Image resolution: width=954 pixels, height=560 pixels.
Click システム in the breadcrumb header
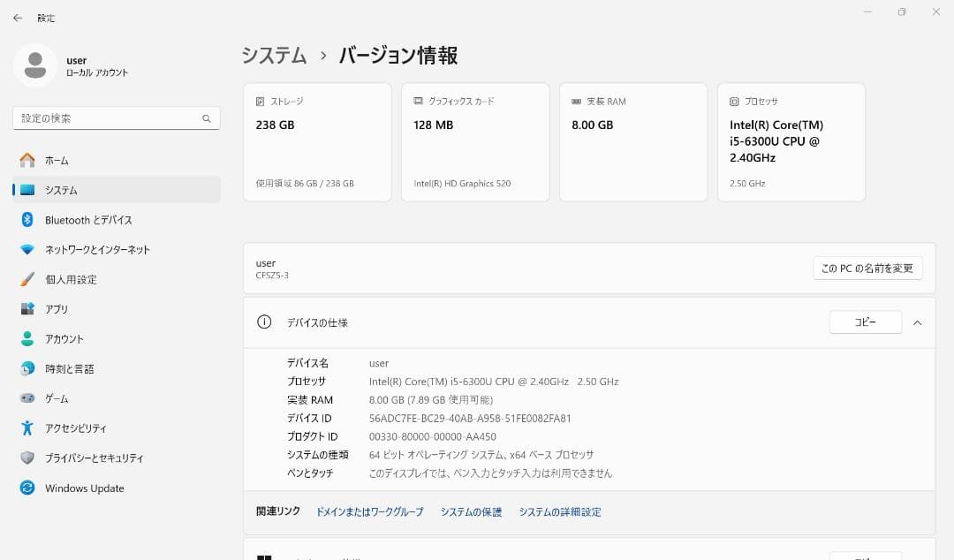(271, 55)
